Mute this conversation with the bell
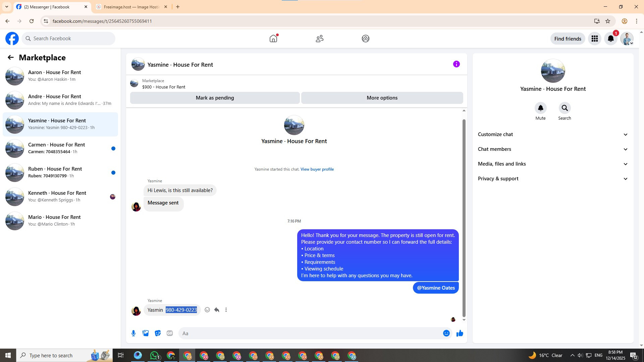Image resolution: width=644 pixels, height=362 pixels. tap(540, 108)
